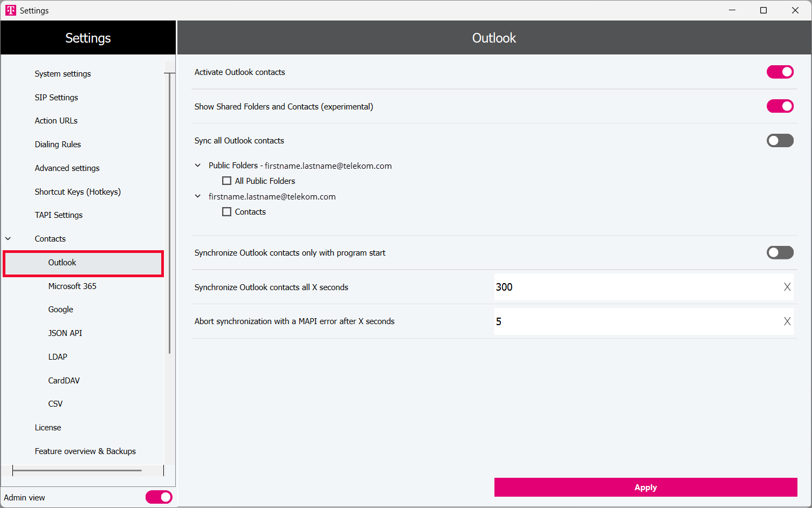Toggle the Admin view switch
Image resolution: width=812 pixels, height=508 pixels.
(x=159, y=497)
